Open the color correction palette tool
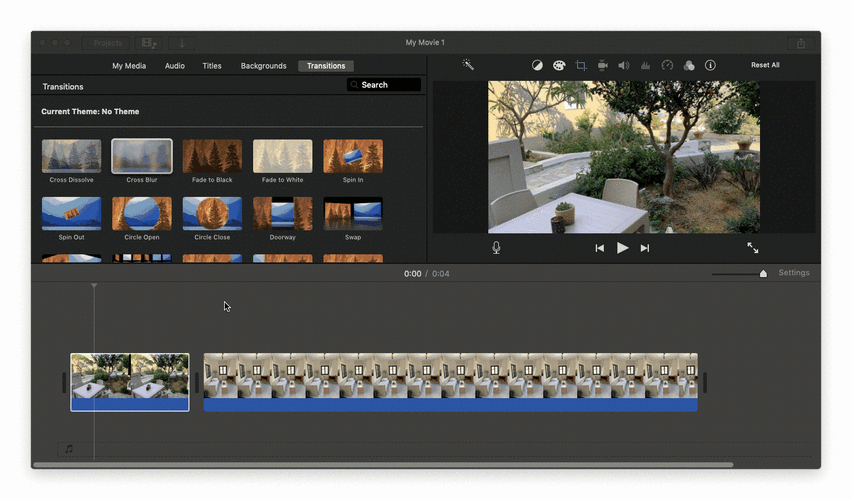This screenshot has width=852, height=500. click(x=559, y=65)
